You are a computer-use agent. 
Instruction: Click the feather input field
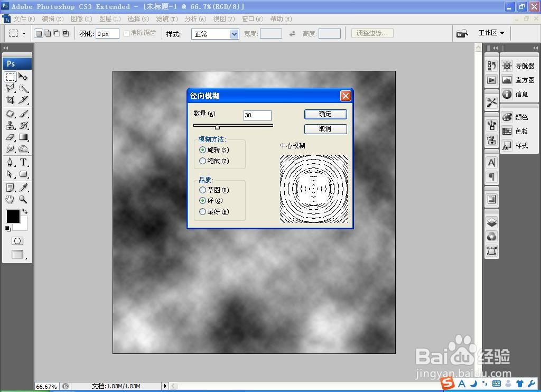(x=107, y=33)
